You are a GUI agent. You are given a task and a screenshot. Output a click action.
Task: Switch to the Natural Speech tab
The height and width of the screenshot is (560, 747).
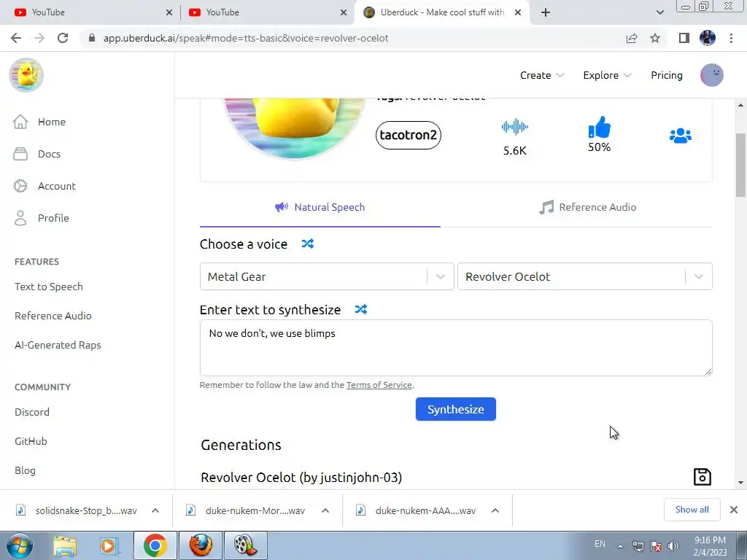(x=320, y=207)
